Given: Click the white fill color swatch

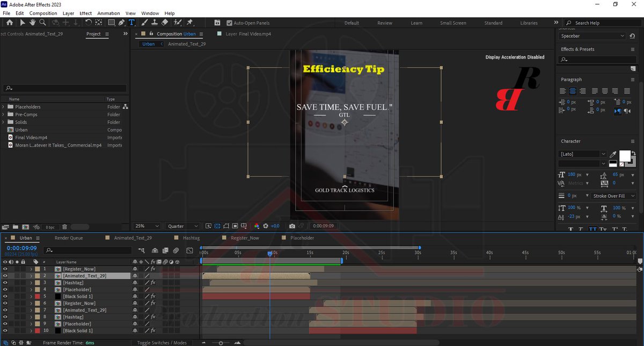Looking at the screenshot, I should pos(625,156).
